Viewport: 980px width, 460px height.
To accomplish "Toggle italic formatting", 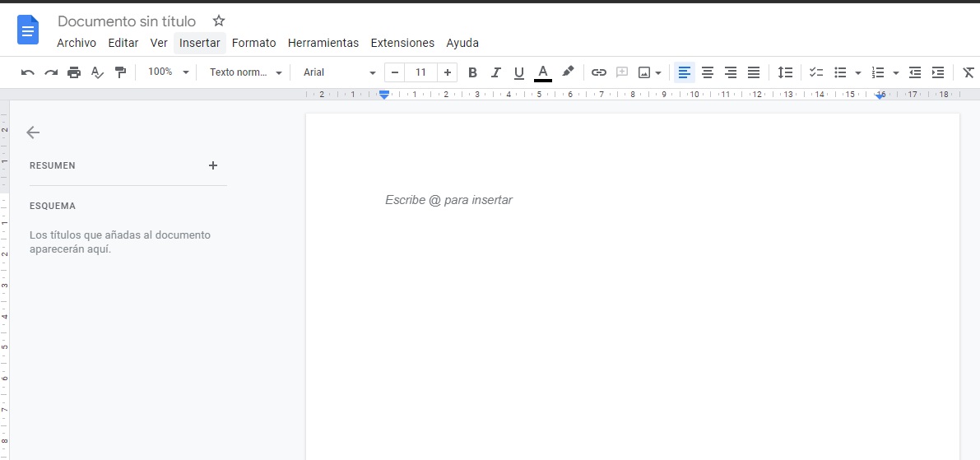I will point(495,72).
